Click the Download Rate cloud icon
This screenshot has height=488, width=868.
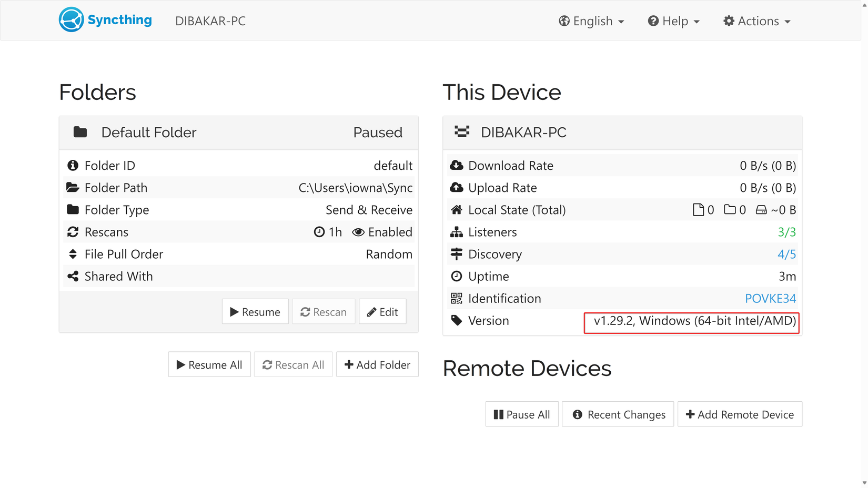[x=456, y=166]
